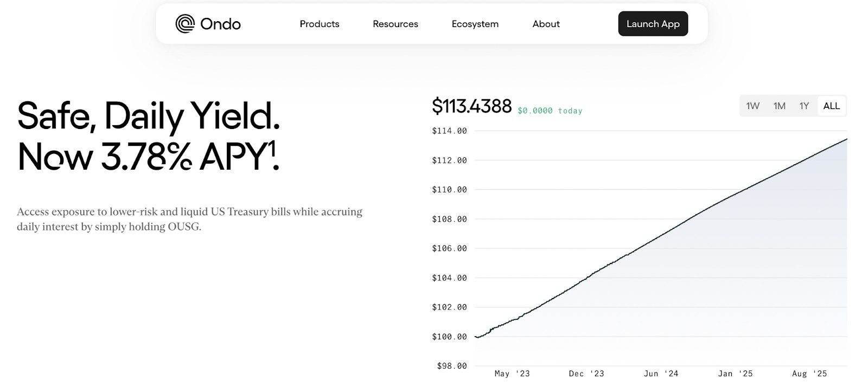Open the About menu
Viewport: 868px width, 386px height.
point(546,24)
